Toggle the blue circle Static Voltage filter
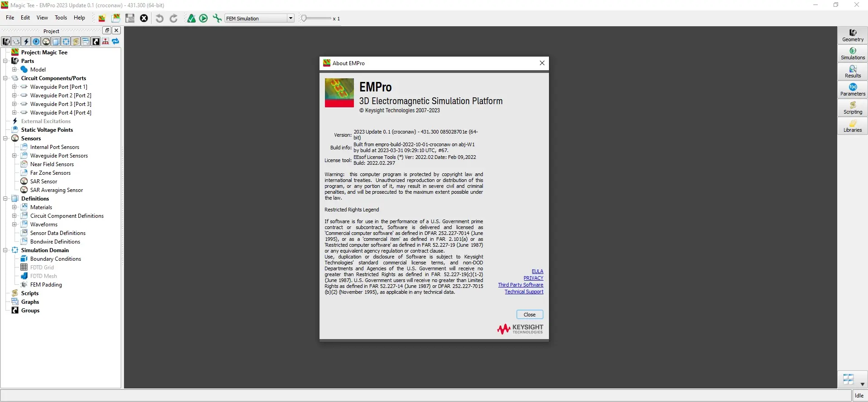868x402 pixels. coord(36,42)
